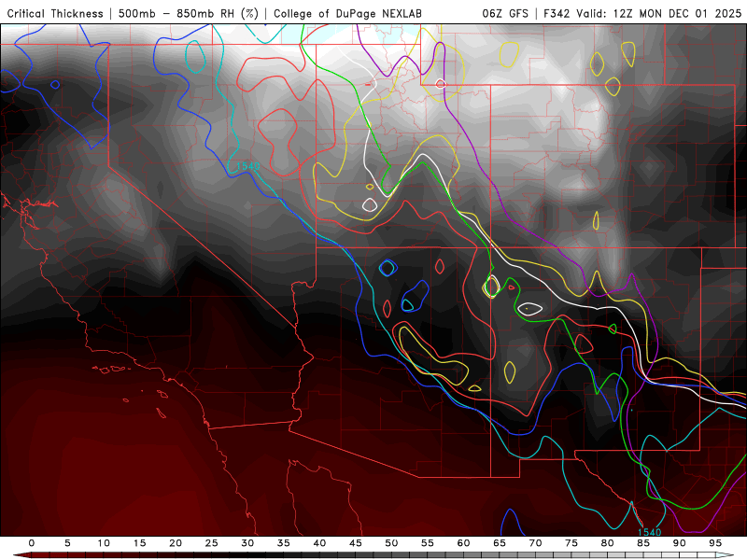The width and height of the screenshot is (747, 560).
Task: Click the cyan 1540 contour label at the map's bottom edge
Action: (x=649, y=532)
